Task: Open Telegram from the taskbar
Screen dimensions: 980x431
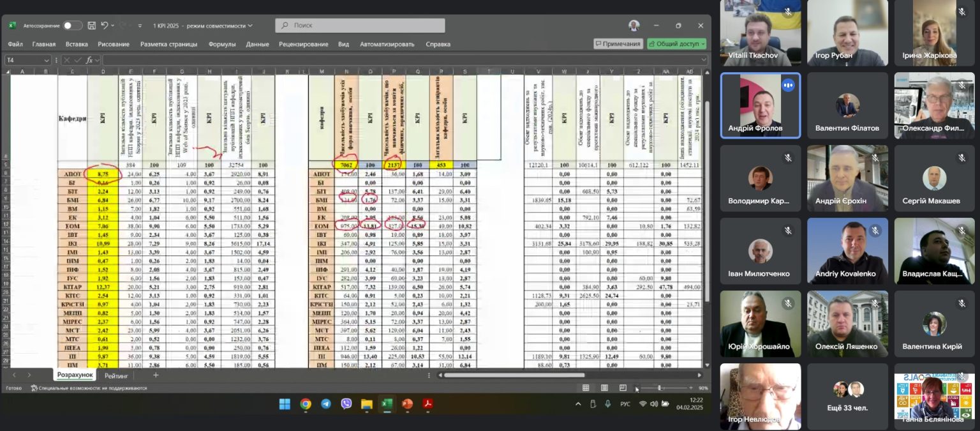Action: (326, 404)
